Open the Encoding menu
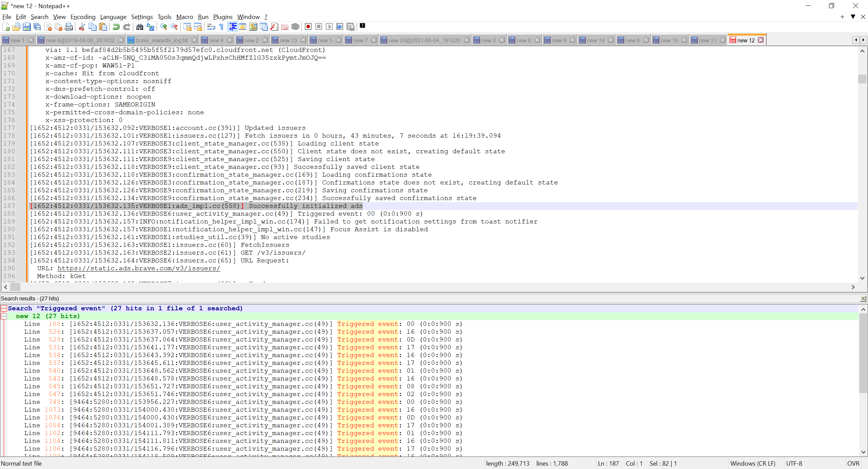The width and height of the screenshot is (868, 469). tap(83, 17)
